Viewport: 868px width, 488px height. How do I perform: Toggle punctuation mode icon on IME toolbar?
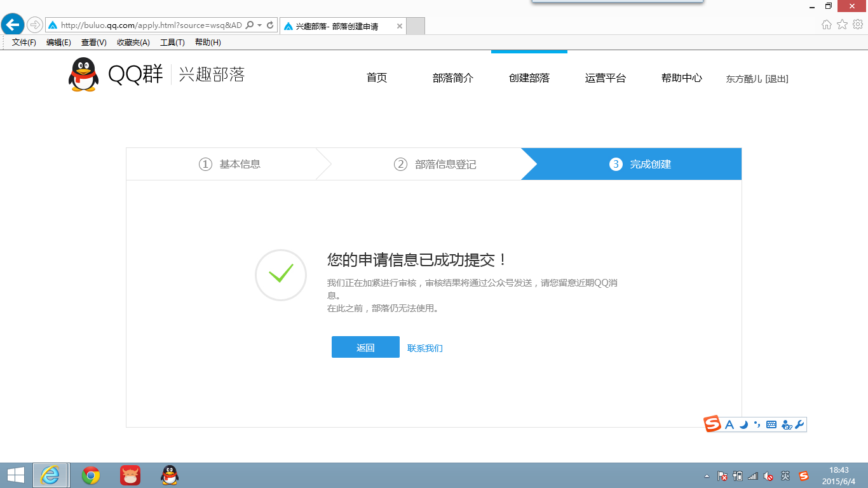(757, 424)
